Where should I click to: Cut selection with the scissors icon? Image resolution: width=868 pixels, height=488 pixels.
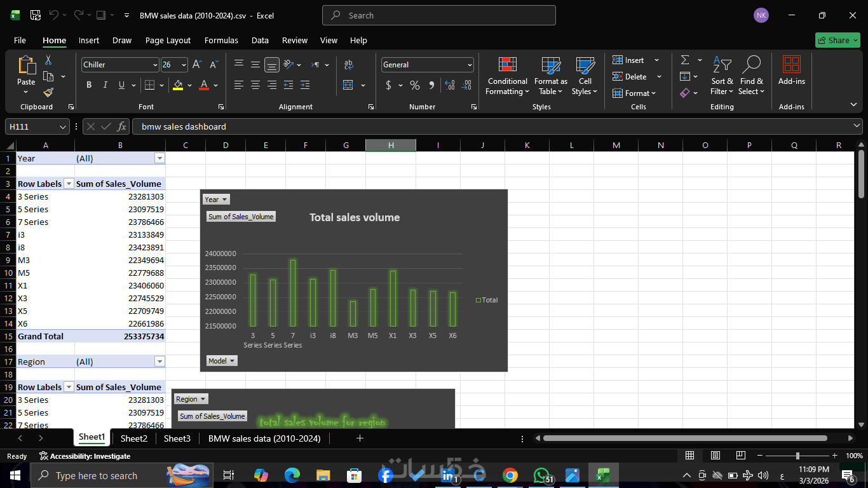[48, 60]
